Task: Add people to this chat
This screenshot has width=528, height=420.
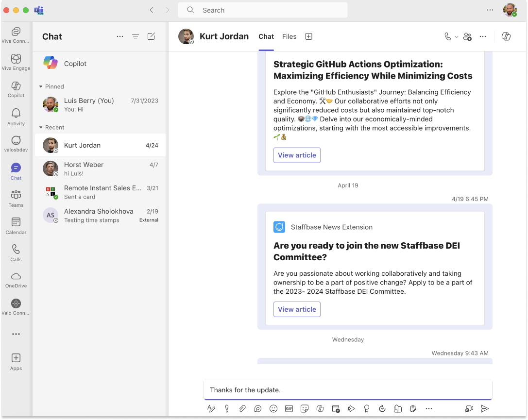Action: [x=467, y=36]
